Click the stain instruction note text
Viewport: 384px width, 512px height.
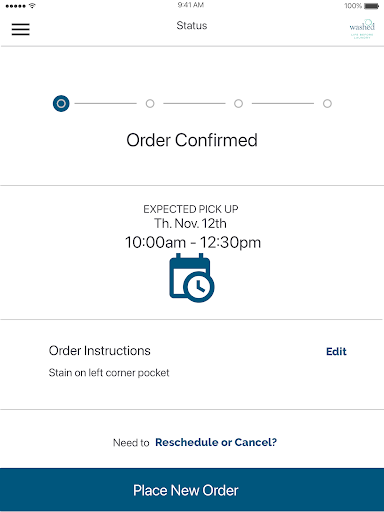point(109,373)
